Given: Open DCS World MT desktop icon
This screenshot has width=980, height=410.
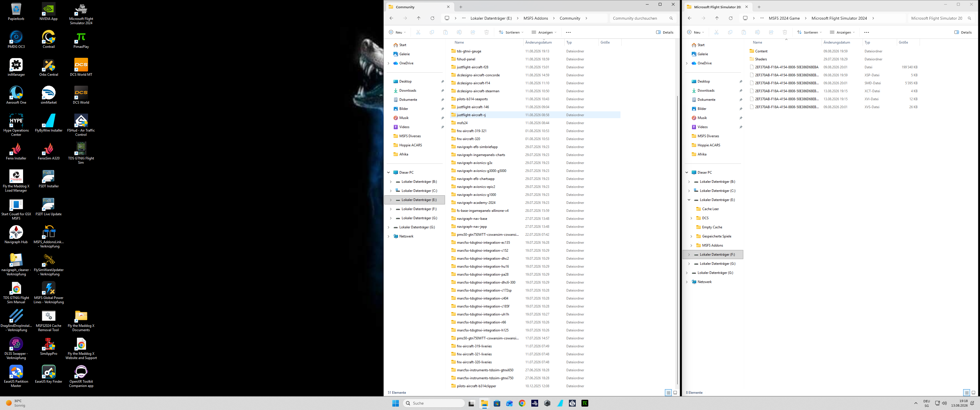Looking at the screenshot, I should click(x=81, y=67).
